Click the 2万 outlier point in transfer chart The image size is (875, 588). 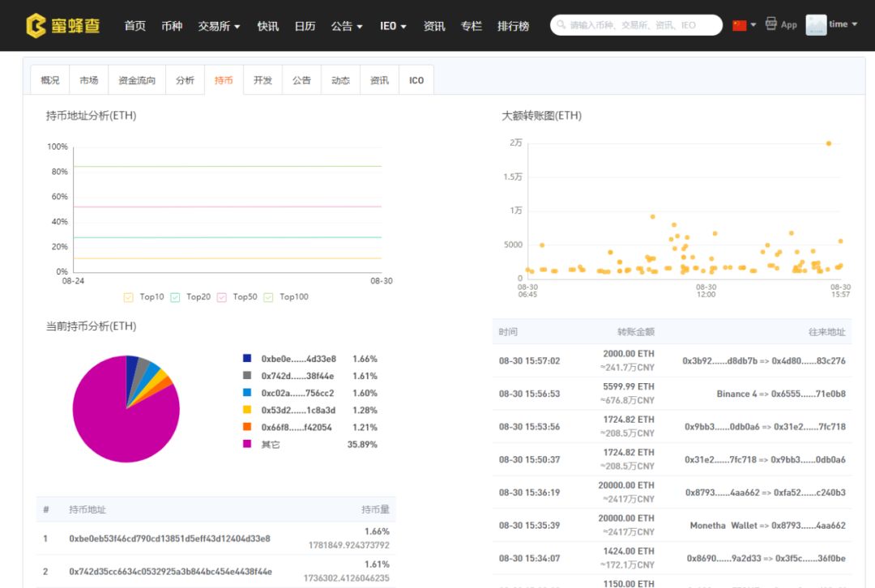pyautogui.click(x=829, y=143)
